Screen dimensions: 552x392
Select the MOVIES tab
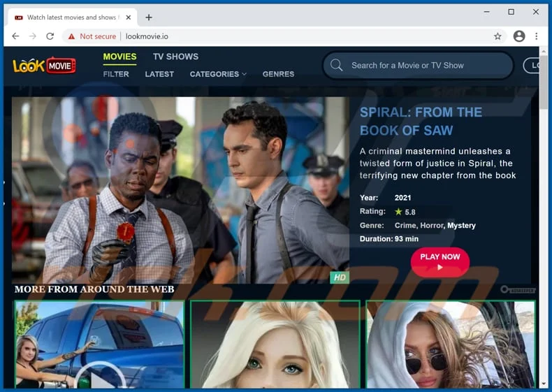click(x=119, y=57)
